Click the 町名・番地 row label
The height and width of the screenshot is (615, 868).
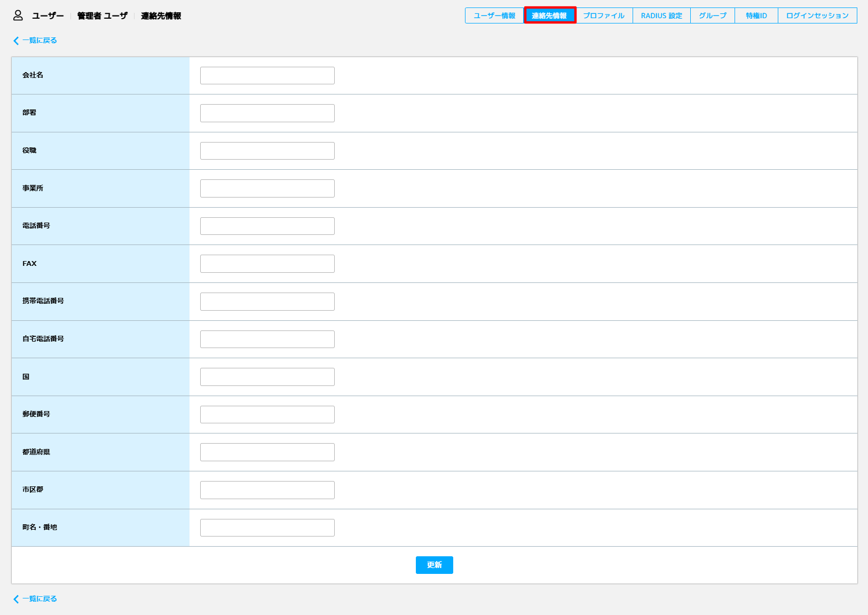[x=40, y=527]
